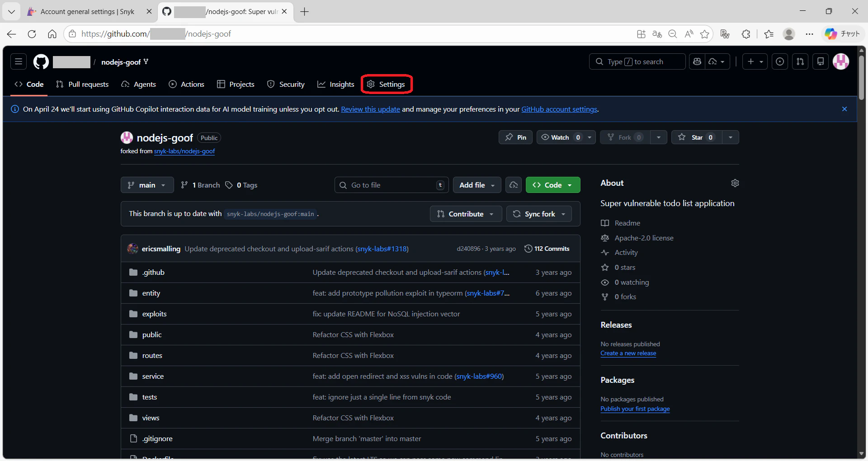Viewport: 868px width, 461px height.
Task: Watch the nodejs-goof repository
Action: tap(561, 137)
